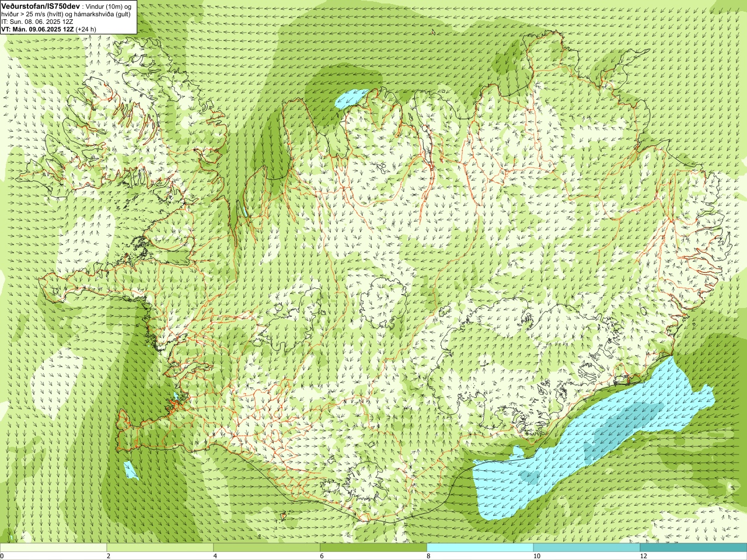Image resolution: width=747 pixels, height=560 pixels.
Task: Click the dark green 6–8 m/s legend swatch
Action: point(373,548)
